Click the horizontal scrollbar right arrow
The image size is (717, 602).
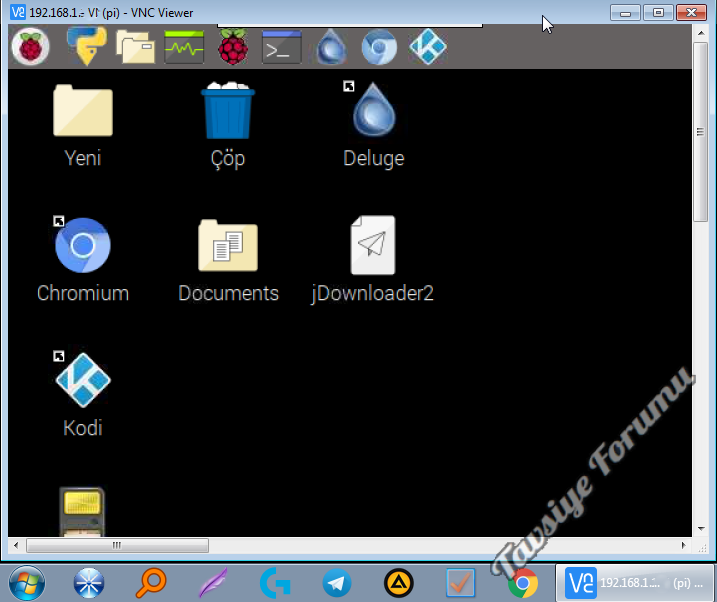click(683, 545)
